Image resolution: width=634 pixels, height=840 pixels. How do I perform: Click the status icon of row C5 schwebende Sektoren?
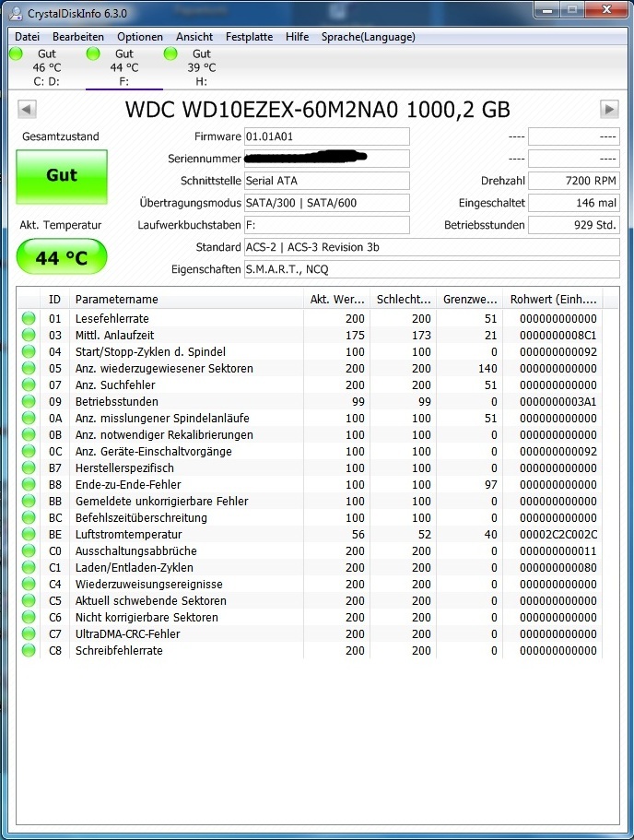[29, 600]
